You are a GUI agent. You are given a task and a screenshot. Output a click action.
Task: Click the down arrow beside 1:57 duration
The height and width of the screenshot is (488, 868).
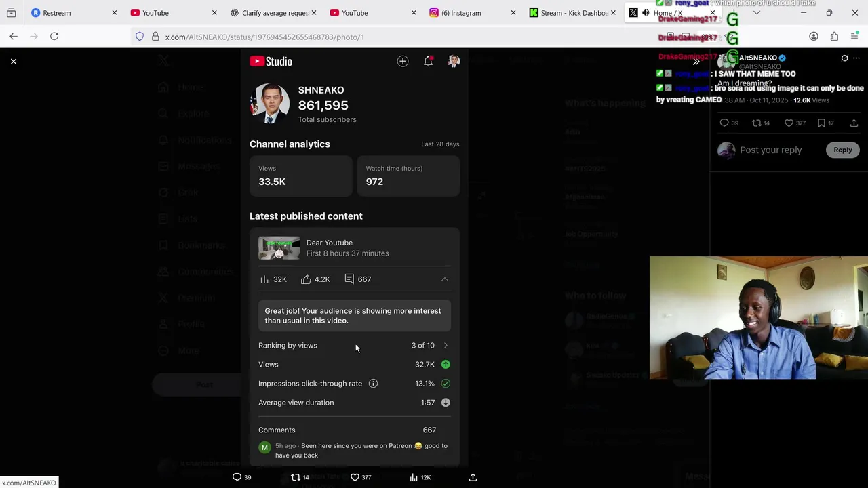(x=446, y=403)
